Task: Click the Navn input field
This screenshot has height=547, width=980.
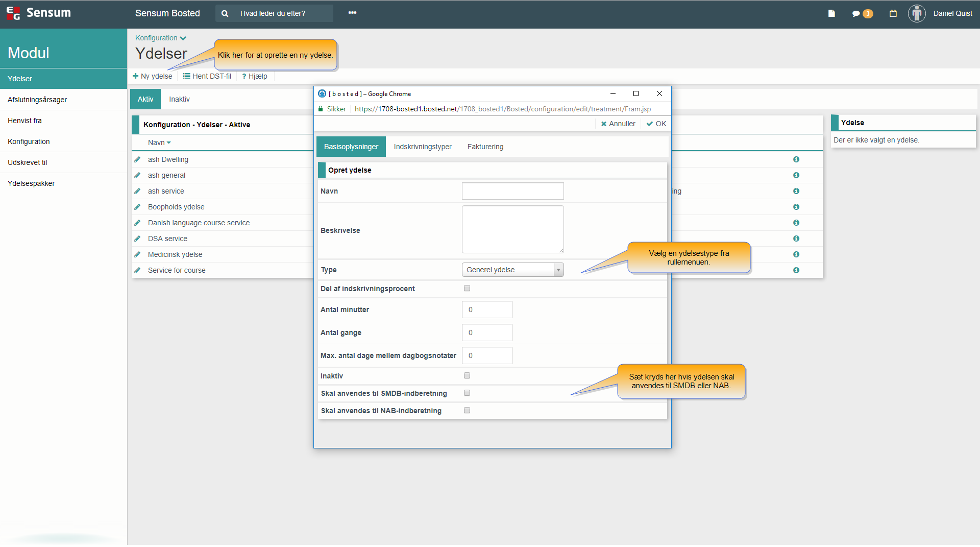Action: [512, 191]
